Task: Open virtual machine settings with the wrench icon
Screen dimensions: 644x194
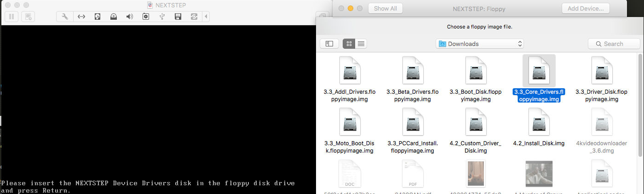Action: click(x=65, y=17)
